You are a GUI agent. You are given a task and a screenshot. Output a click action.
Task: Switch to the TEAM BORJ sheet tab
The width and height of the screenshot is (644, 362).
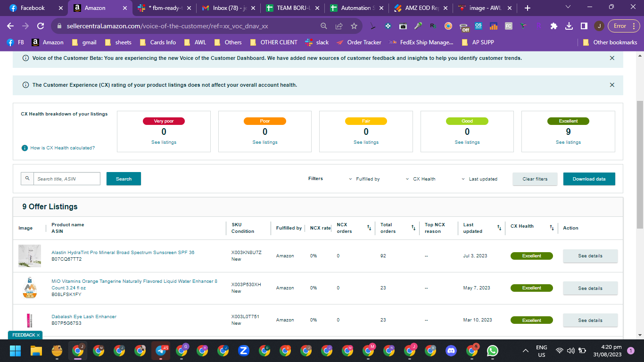(x=292, y=8)
